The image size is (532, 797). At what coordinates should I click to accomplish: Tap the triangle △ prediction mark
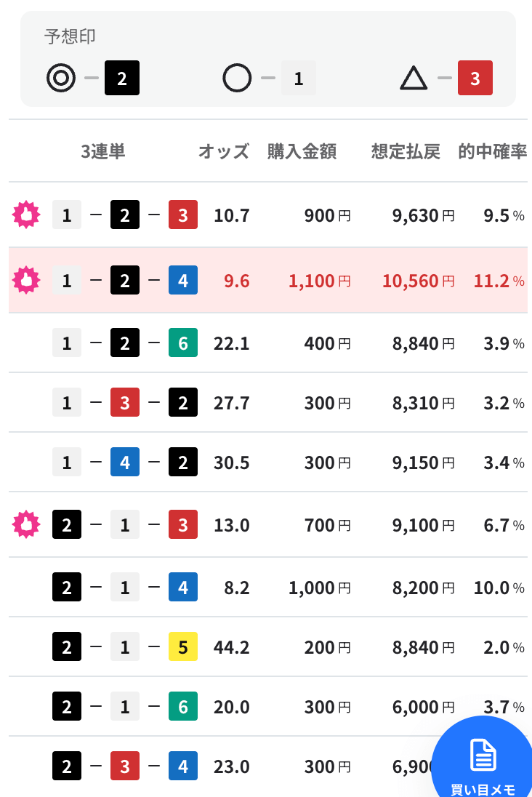414,79
